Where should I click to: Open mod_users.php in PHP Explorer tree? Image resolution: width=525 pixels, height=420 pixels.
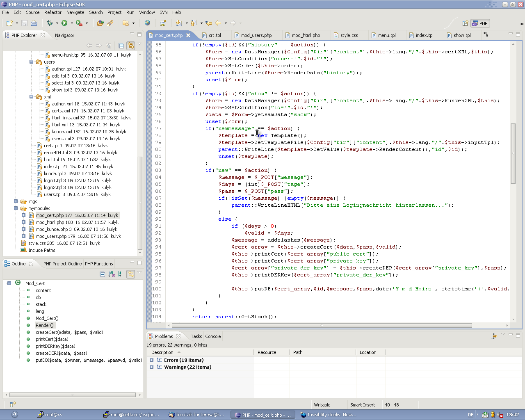pyautogui.click(x=51, y=236)
